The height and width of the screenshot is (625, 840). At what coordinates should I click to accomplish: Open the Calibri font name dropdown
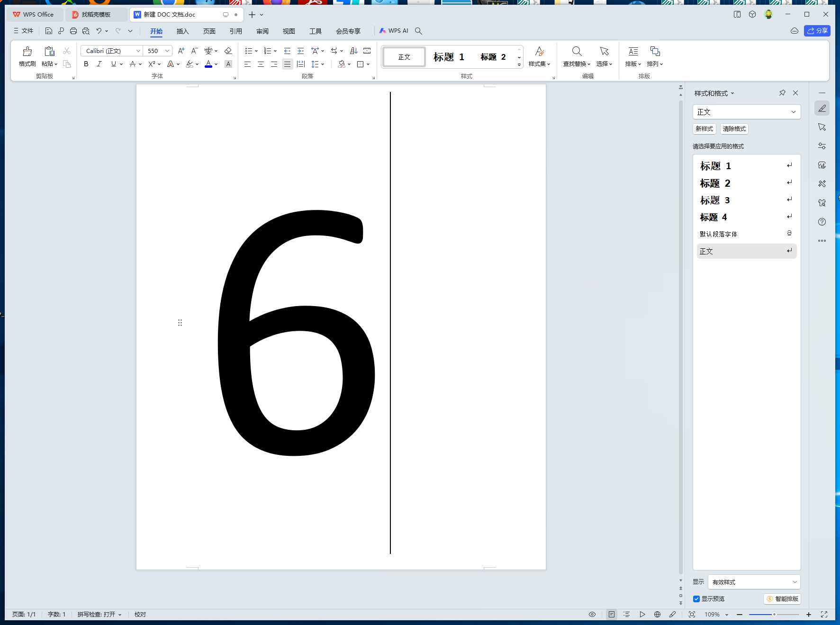point(138,51)
